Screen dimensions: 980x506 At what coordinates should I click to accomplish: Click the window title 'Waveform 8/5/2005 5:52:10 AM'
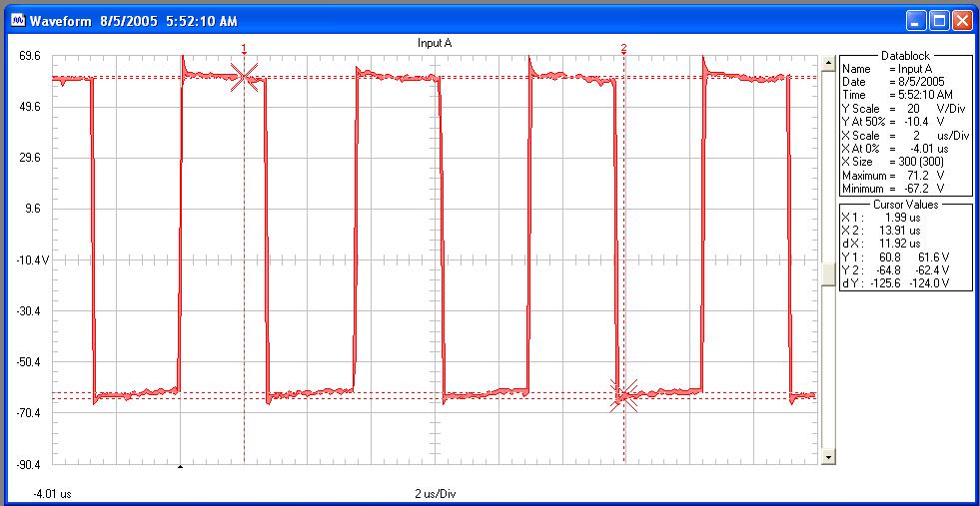(134, 21)
